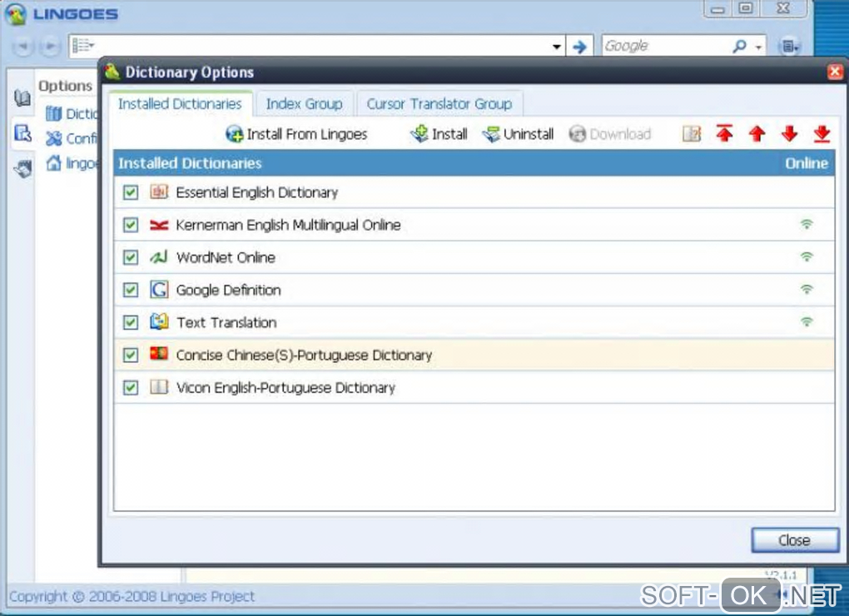Open index list dropdown in search box
The image size is (849, 616).
[83, 46]
